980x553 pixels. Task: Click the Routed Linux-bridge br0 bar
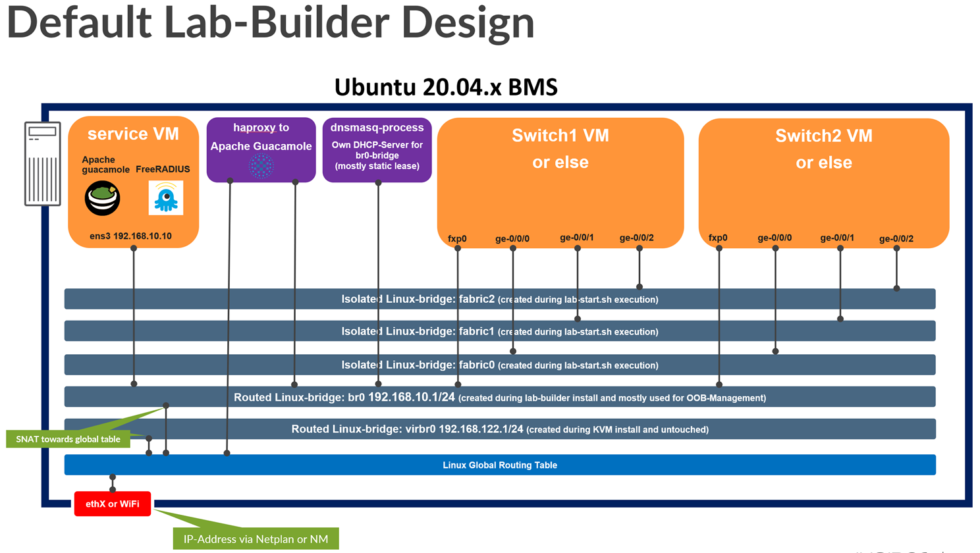pos(499,398)
